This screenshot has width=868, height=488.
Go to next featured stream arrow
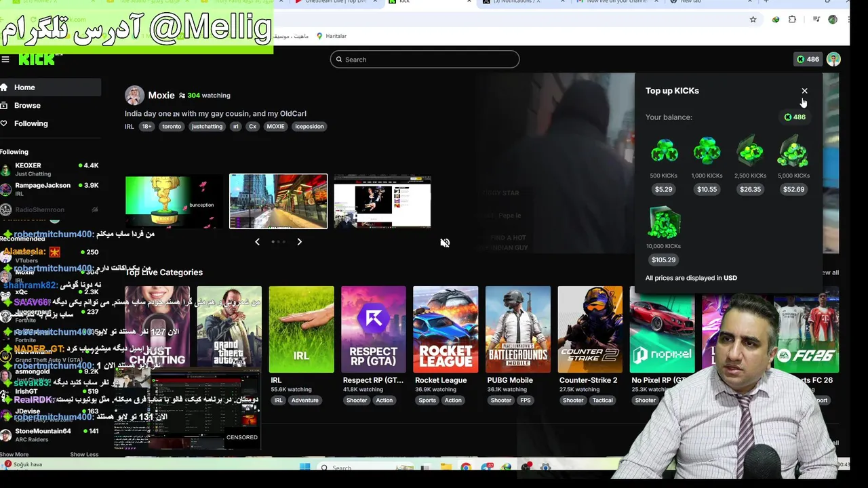(299, 242)
